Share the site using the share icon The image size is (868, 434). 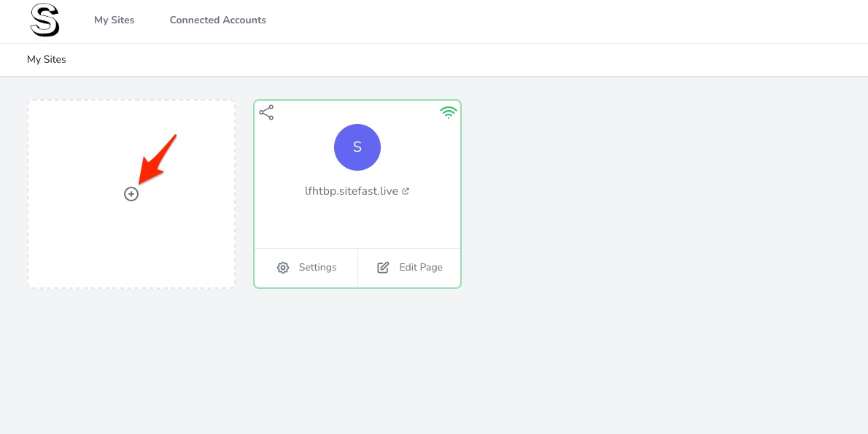pos(266,112)
